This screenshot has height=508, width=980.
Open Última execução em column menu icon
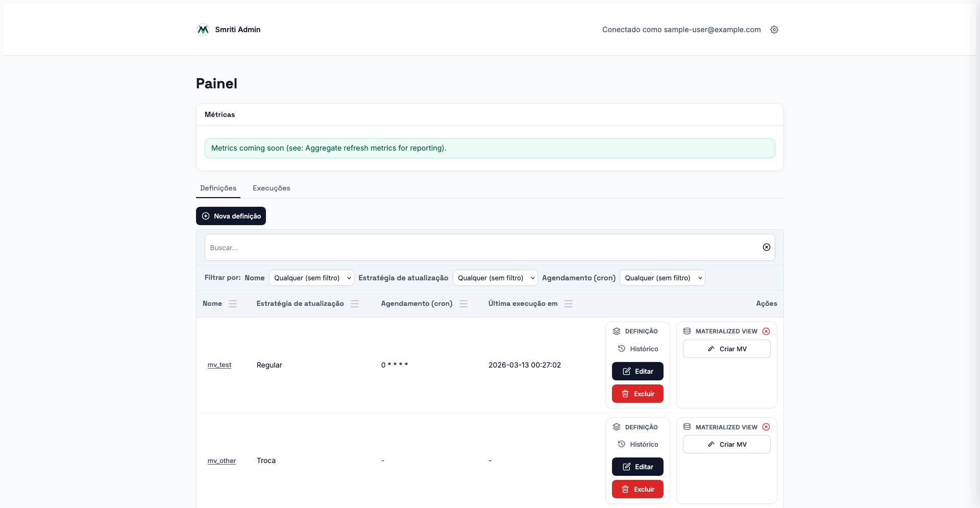(x=569, y=304)
